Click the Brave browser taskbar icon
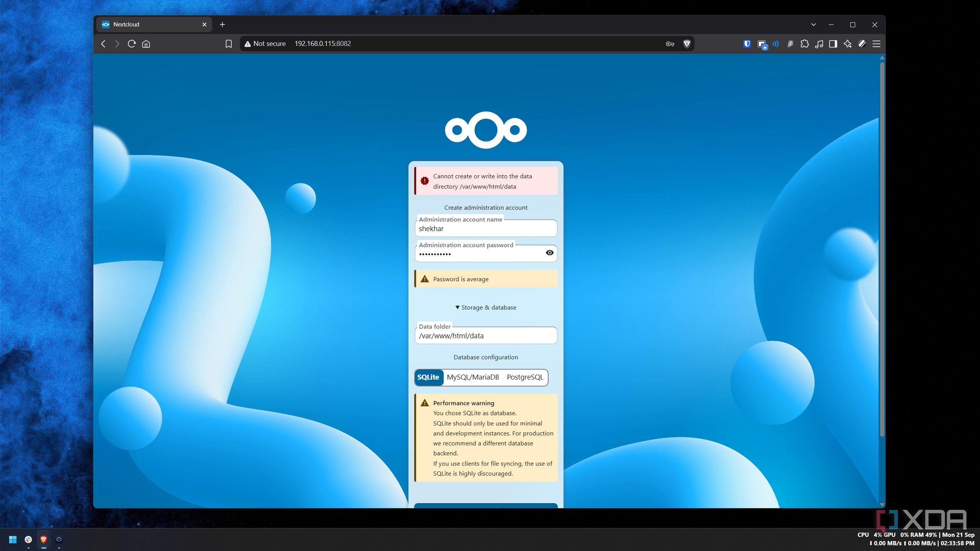The image size is (980, 551). [44, 540]
